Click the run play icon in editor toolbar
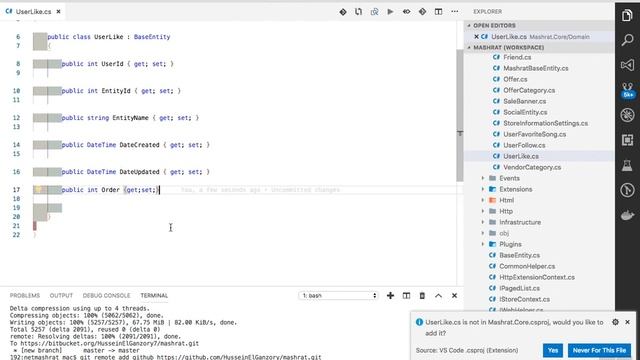This screenshot has width=640, height=360. pyautogui.click(x=390, y=12)
